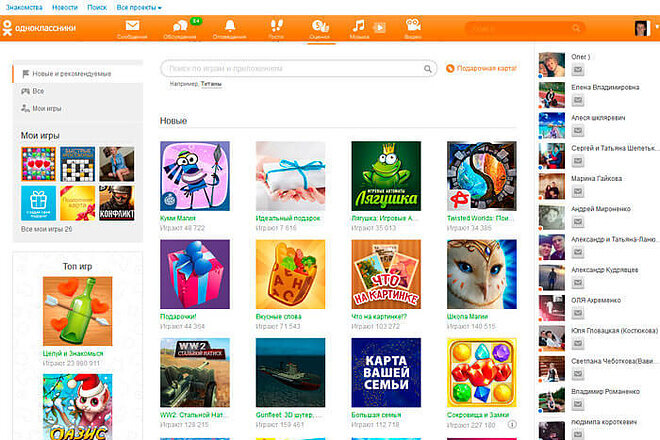Click the info icon beside Сокровища и Замки
The image size is (660, 440).
(x=512, y=424)
